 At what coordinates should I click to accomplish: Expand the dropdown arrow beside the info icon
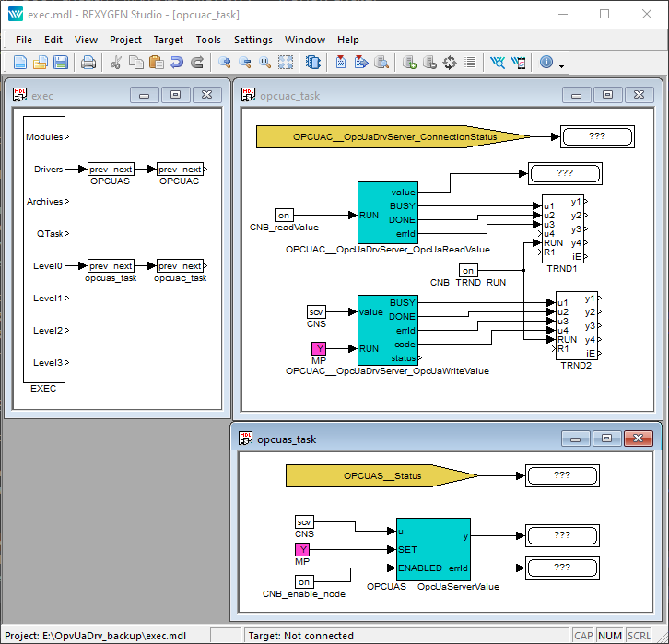(561, 64)
